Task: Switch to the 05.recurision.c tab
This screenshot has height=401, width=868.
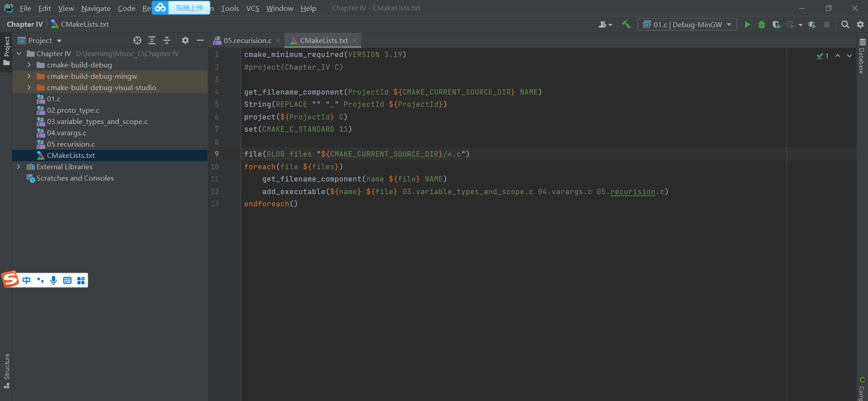Action: click(247, 40)
